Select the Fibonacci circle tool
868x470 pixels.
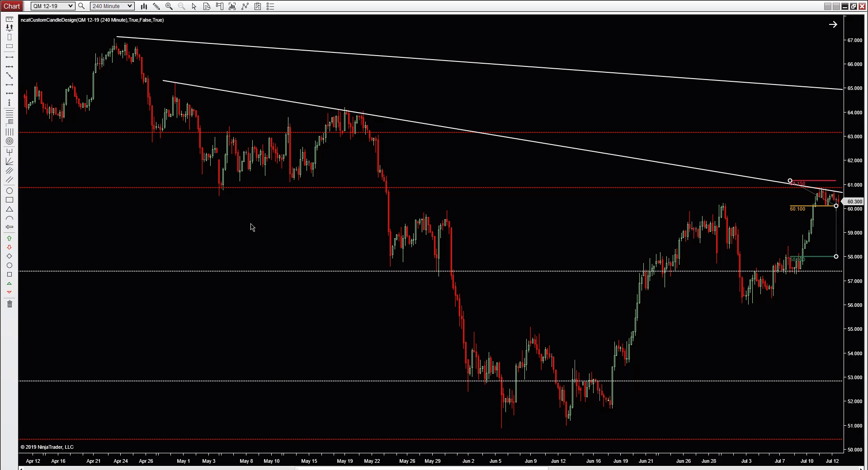click(9, 141)
